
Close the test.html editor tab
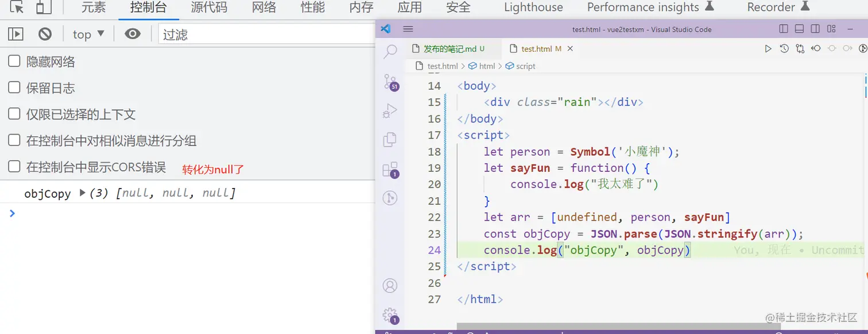point(570,49)
